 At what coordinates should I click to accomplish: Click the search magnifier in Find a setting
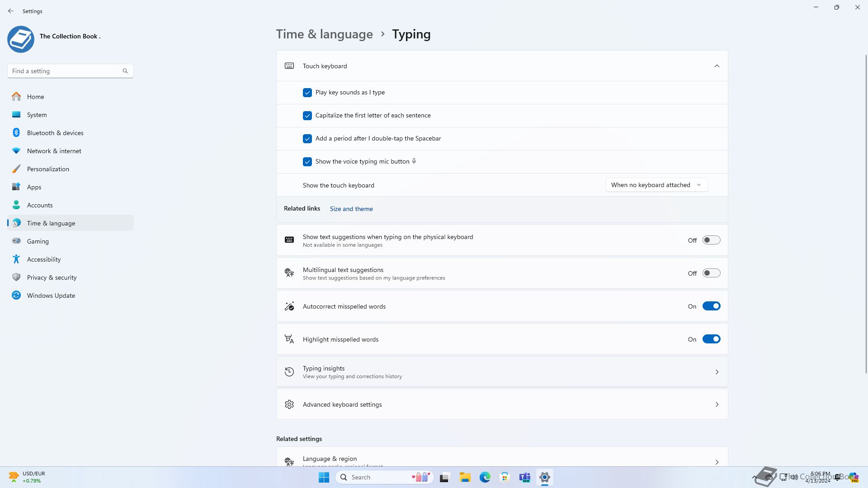pyautogui.click(x=125, y=71)
